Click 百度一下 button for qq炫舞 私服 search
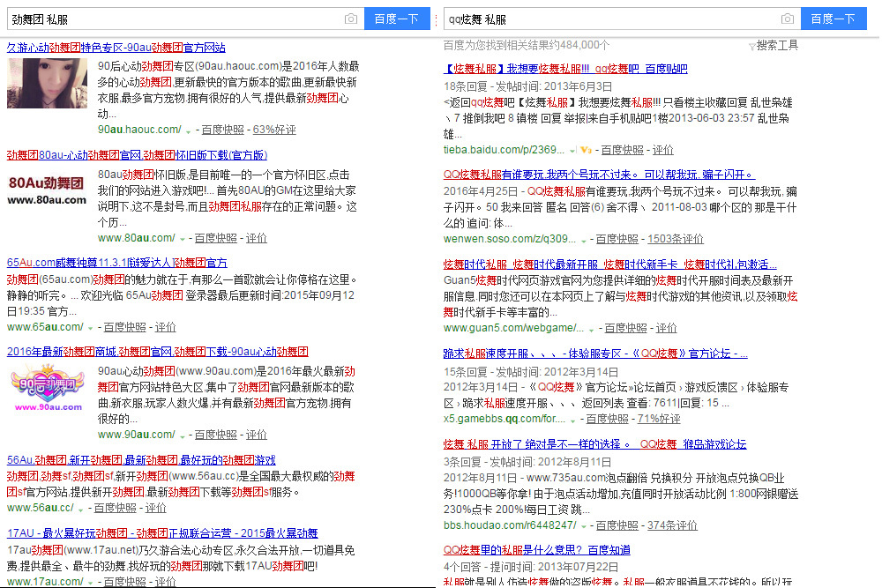882x588 pixels. pyautogui.click(x=833, y=19)
